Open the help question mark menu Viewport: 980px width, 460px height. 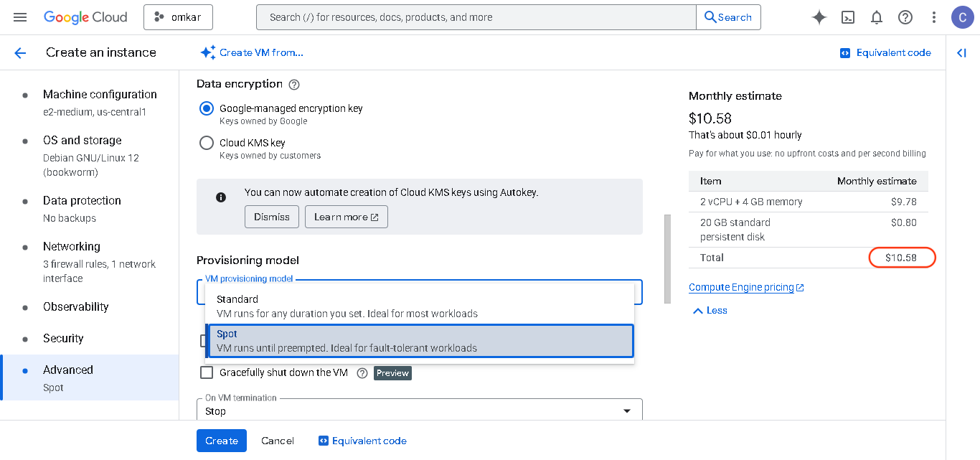point(905,17)
